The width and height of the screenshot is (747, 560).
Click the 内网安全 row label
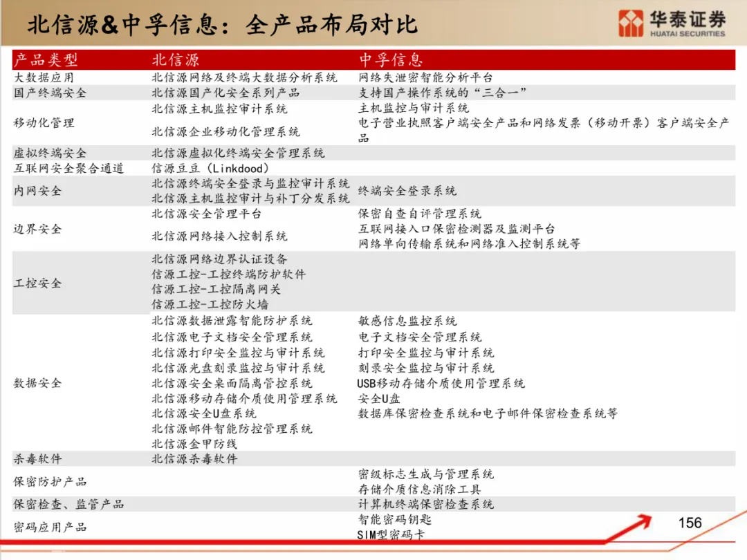pos(37,191)
